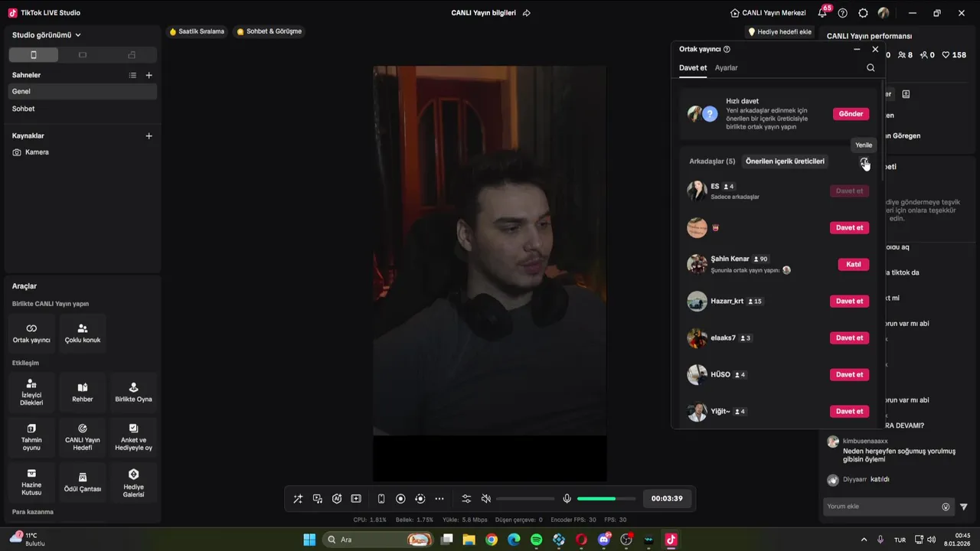
Task: Click the phone orientation icon in bottom toolbar
Action: 381,499
